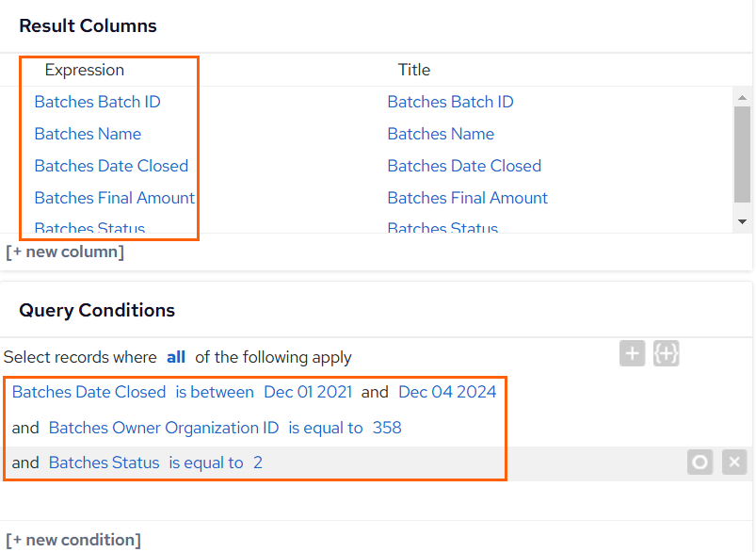Change the 'is between' operator
Screen dimensions: 756x552
point(215,392)
